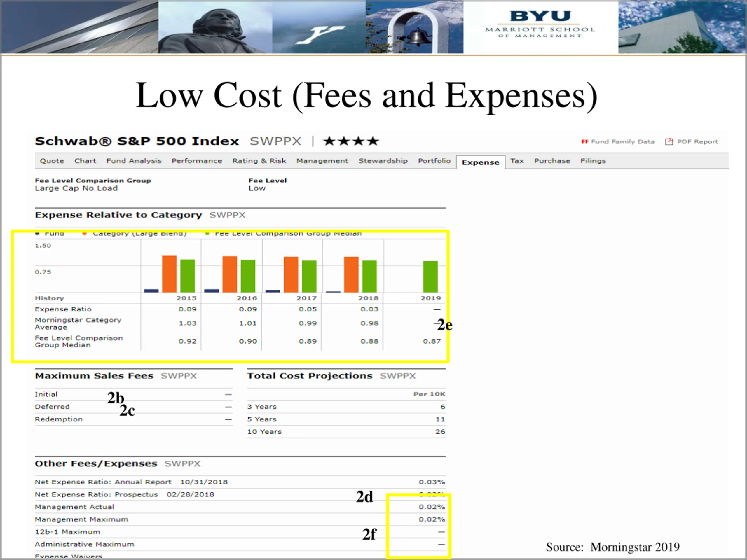Click the Maximum Sales Fees heading
747x560 pixels.
[94, 376]
